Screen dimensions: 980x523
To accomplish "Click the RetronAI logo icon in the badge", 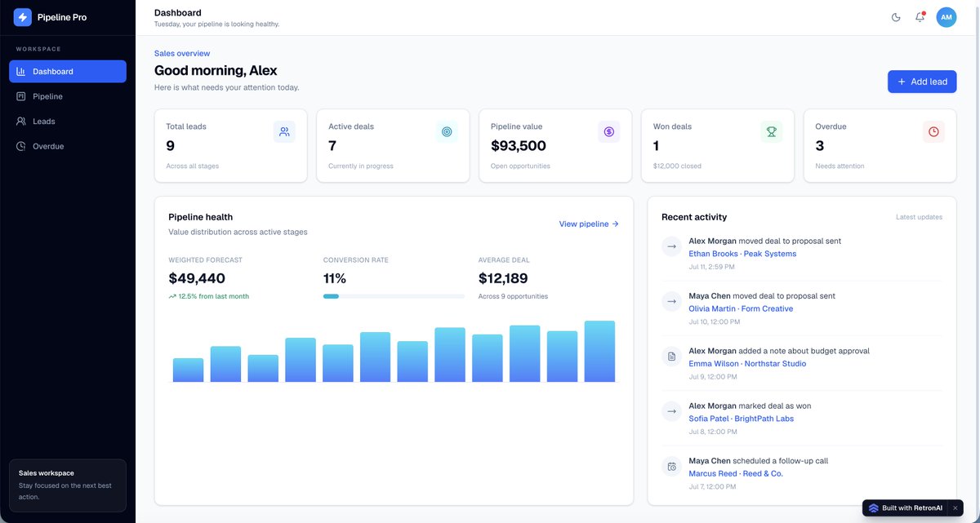I will (874, 507).
